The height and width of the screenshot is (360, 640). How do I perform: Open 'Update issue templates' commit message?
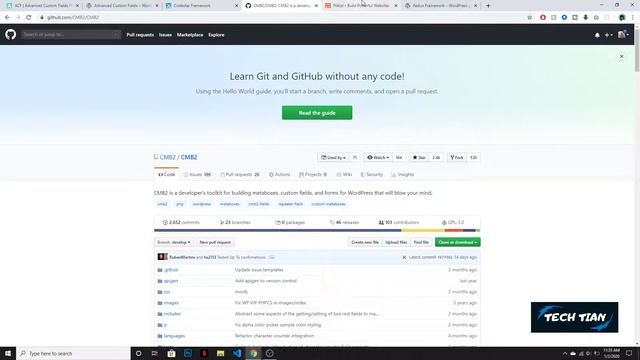259,270
